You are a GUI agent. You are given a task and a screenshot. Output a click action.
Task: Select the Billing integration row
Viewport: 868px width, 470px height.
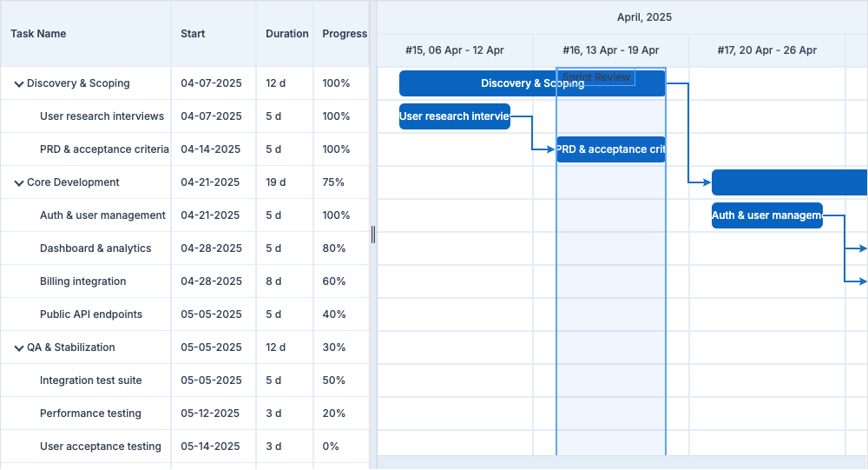(82, 281)
